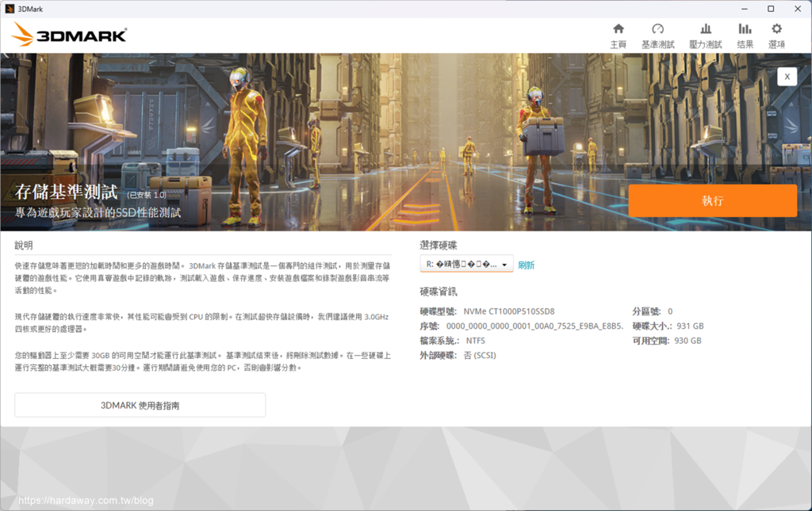Close the storage benchmark banner with X
Image resolution: width=812 pixels, height=511 pixels.
787,77
